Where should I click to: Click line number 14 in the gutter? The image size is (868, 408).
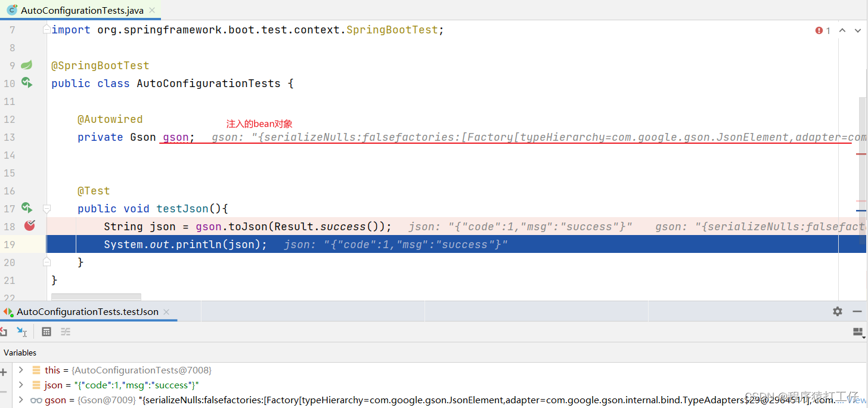point(9,155)
